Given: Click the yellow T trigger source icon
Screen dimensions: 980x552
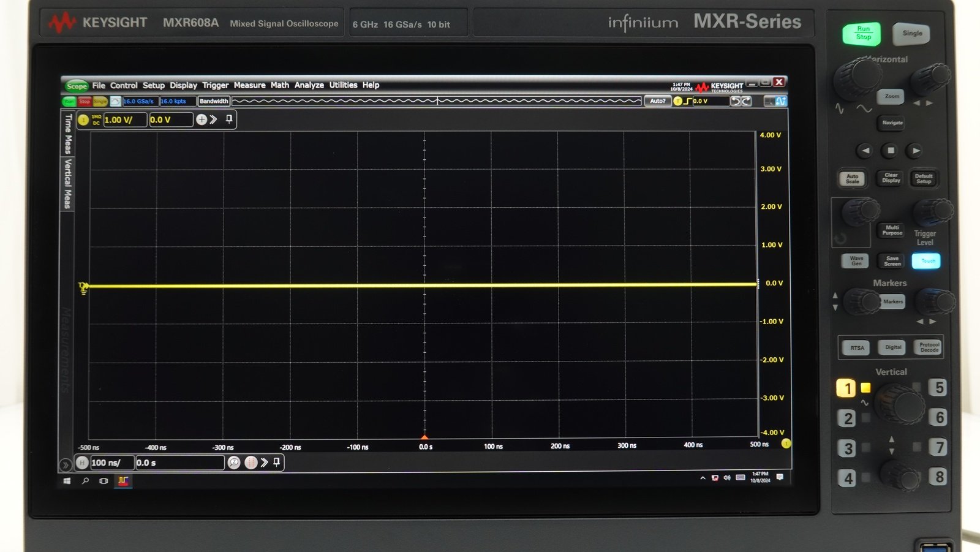Looking at the screenshot, I should 677,101.
